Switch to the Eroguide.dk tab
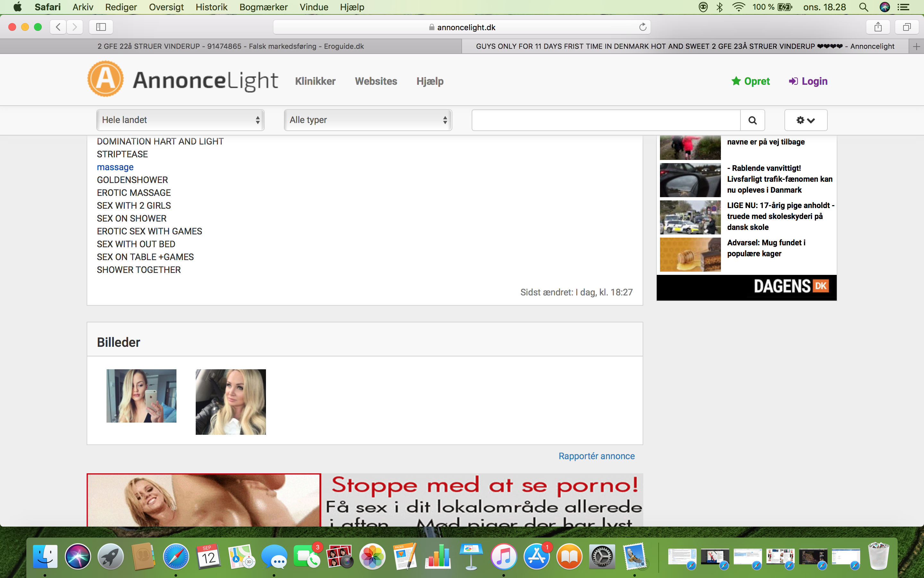The width and height of the screenshot is (924, 578). click(x=231, y=46)
